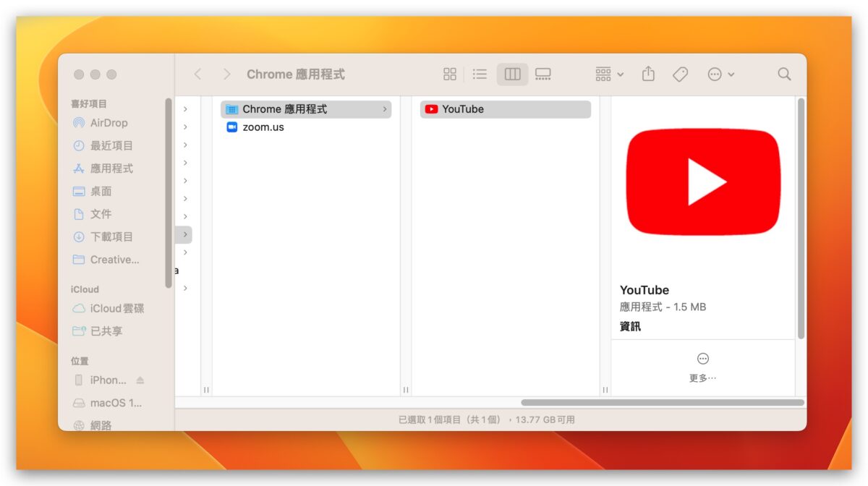Click the Share icon in toolbar
Image resolution: width=868 pixels, height=486 pixels.
(648, 74)
